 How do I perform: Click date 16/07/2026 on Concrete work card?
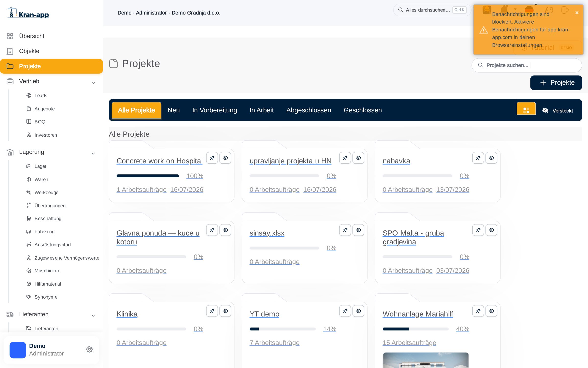coord(187,190)
